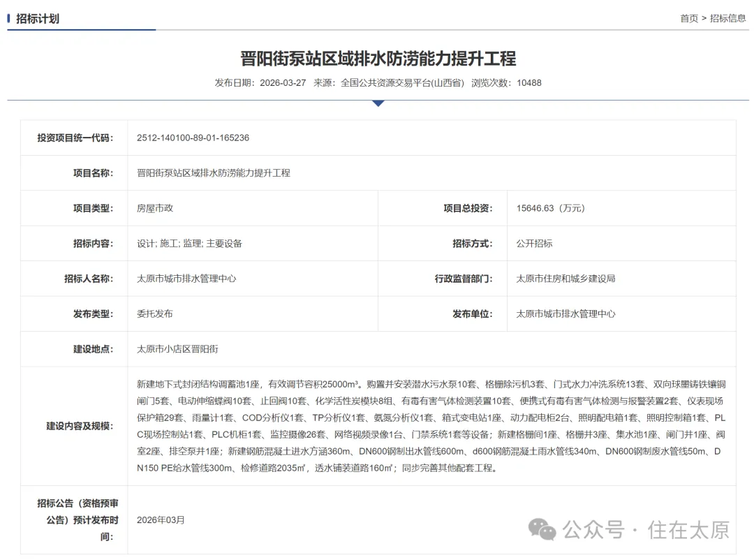The image size is (754, 560).
Task: Click the 建设内容及规模 label
Action: 80,426
